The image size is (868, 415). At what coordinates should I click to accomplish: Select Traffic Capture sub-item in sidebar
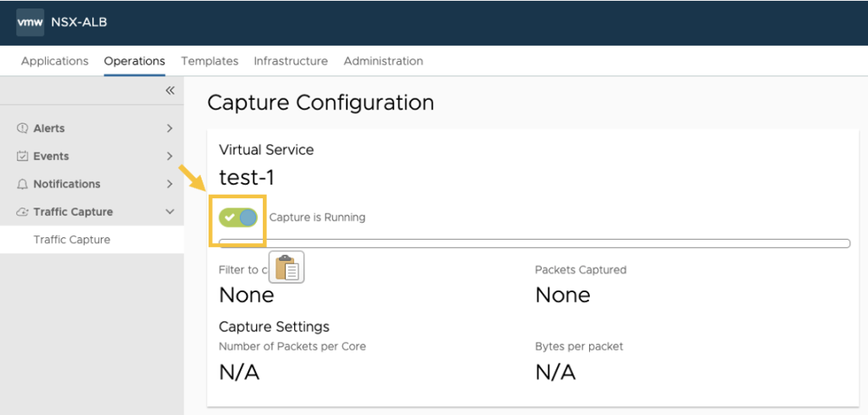72,240
